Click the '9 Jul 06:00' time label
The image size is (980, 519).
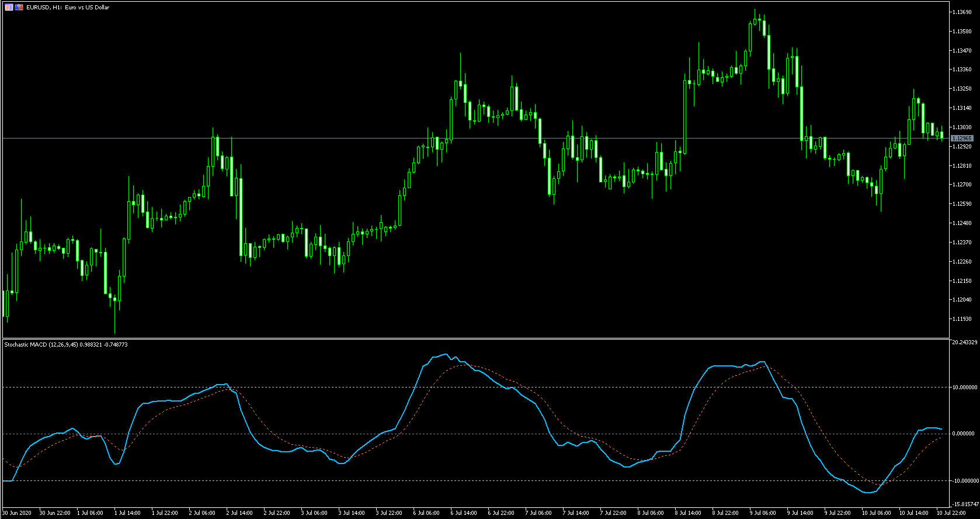pyautogui.click(x=763, y=513)
